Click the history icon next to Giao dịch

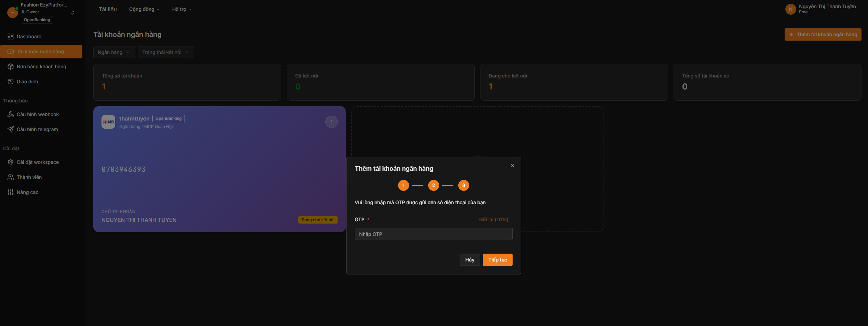click(11, 82)
